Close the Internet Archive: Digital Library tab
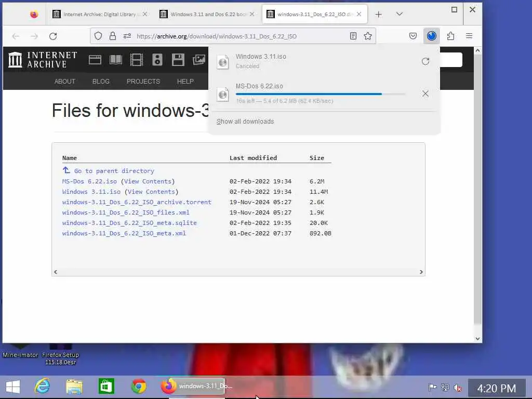 click(x=145, y=14)
